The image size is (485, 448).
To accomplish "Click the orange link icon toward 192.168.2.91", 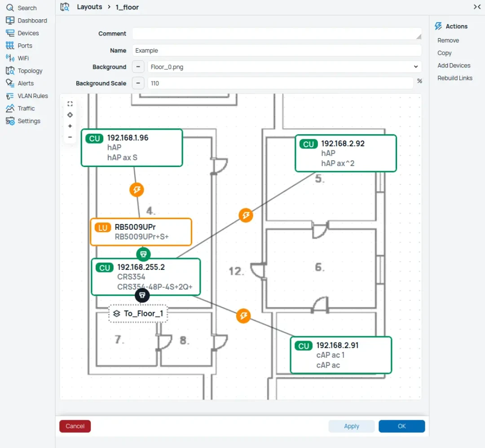I will 243,316.
